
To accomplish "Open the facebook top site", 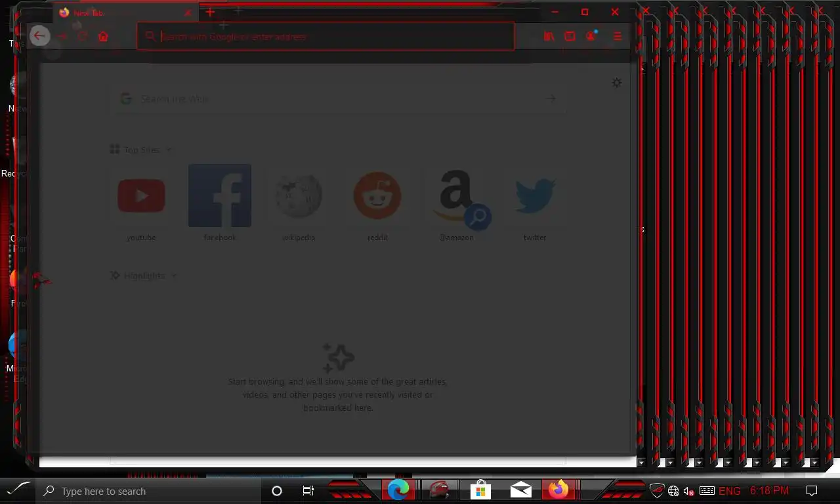I will pyautogui.click(x=220, y=203).
